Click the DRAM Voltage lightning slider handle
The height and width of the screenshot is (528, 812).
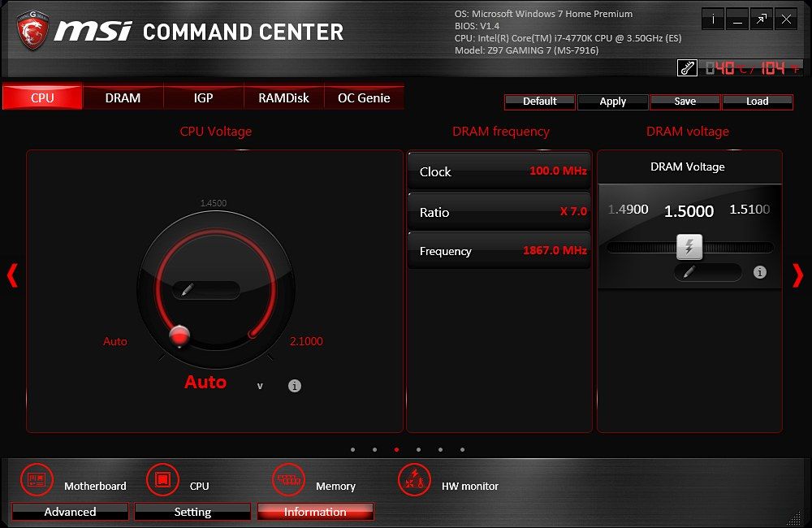pos(689,247)
